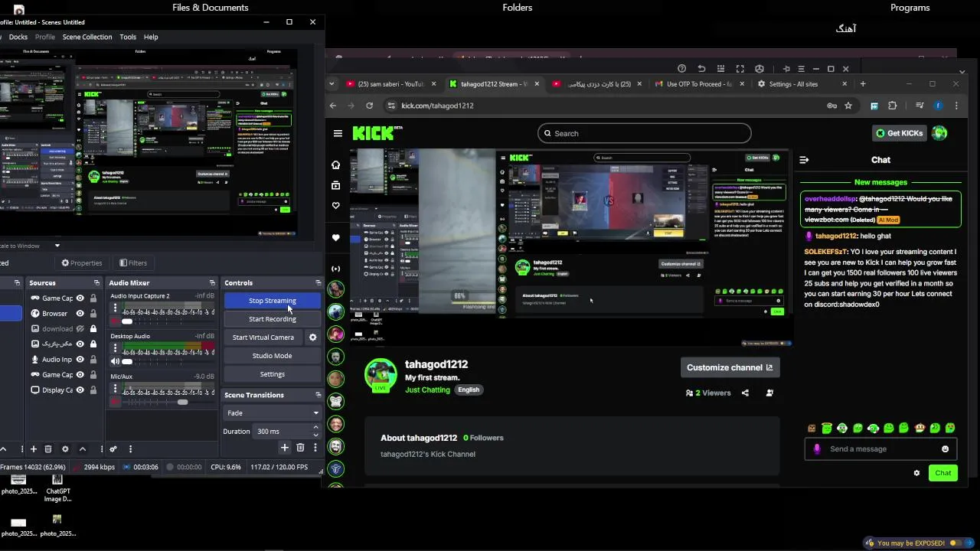The height and width of the screenshot is (551, 980).
Task: Open Chrome tab search dropdown arrow
Action: coord(332,84)
